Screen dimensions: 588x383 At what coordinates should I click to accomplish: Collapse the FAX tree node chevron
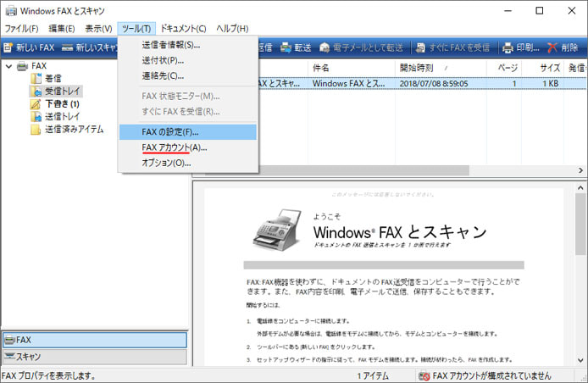coord(9,66)
